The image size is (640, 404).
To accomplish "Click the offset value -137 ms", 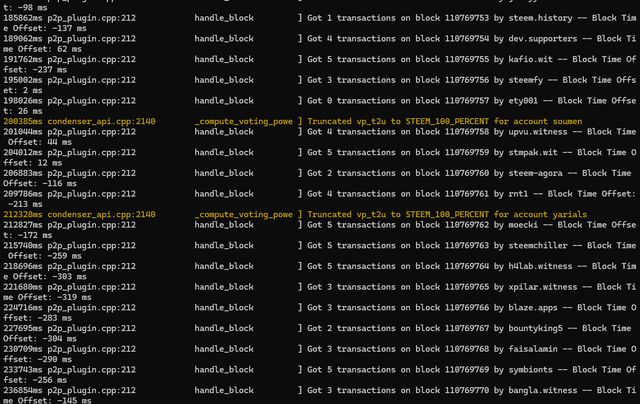I will pos(71,29).
